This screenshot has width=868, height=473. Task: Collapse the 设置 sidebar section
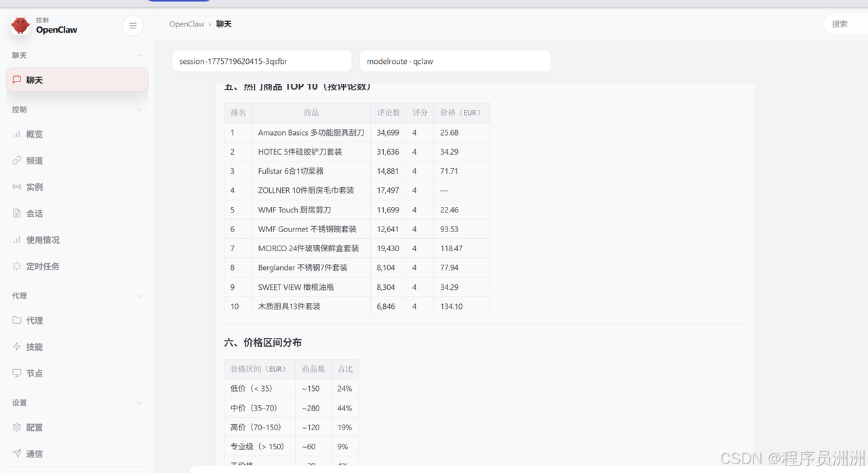point(139,403)
